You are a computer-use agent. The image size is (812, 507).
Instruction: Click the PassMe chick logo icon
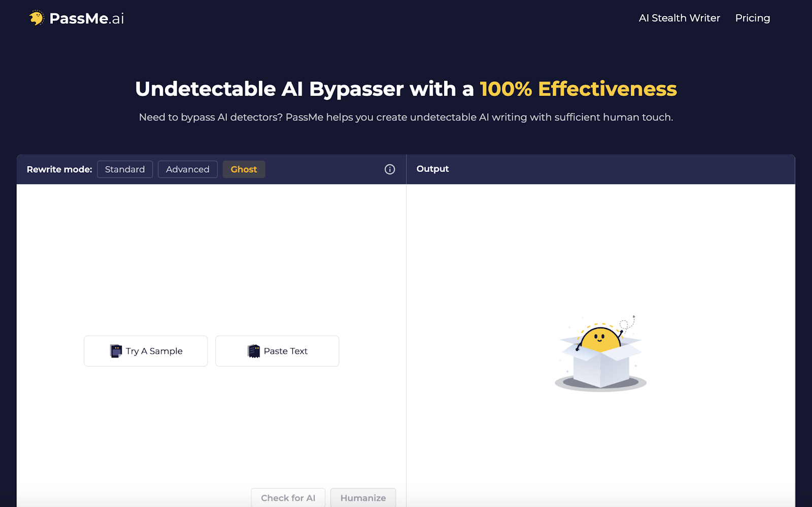pos(37,18)
